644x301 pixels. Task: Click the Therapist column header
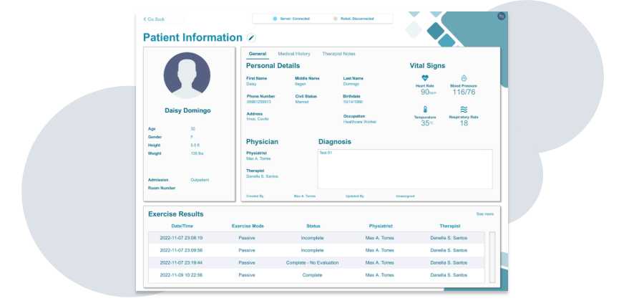coord(450,226)
